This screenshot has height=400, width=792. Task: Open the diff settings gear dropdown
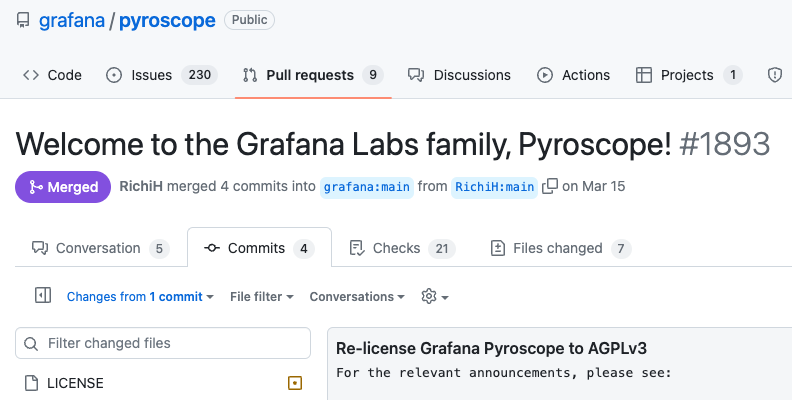tap(435, 296)
